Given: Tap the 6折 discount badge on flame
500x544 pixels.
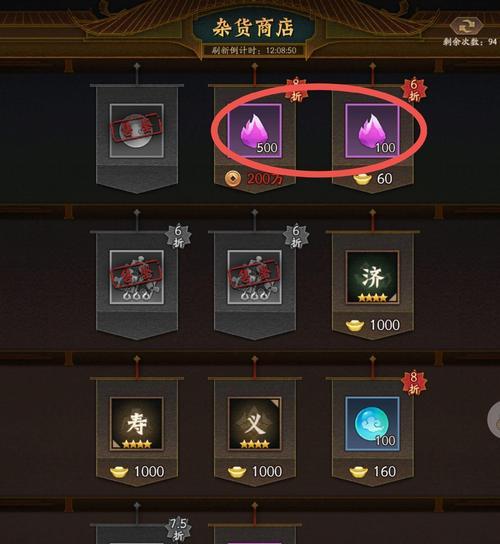Looking at the screenshot, I should (x=414, y=90).
